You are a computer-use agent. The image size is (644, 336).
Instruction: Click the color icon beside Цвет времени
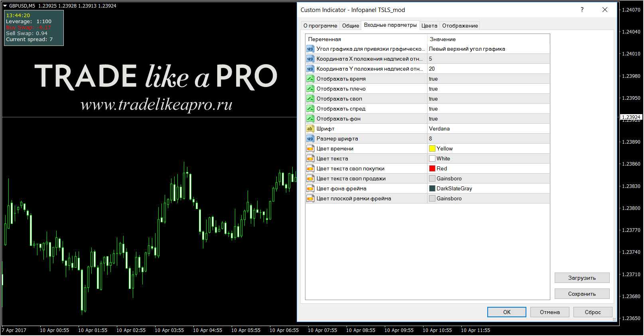coord(310,148)
